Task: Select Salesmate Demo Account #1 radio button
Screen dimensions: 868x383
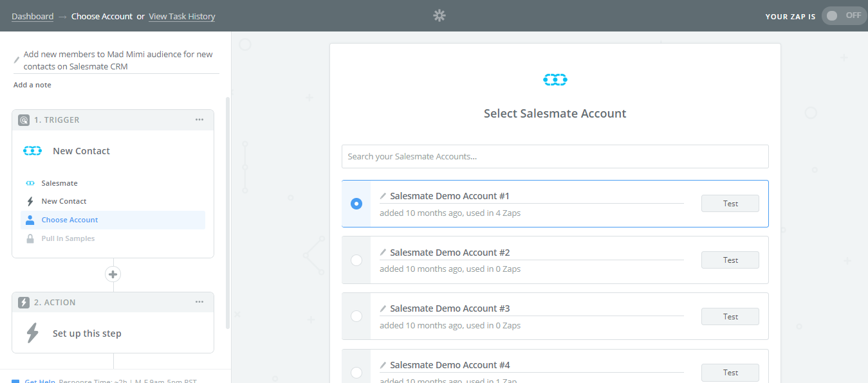Action: coord(356,204)
